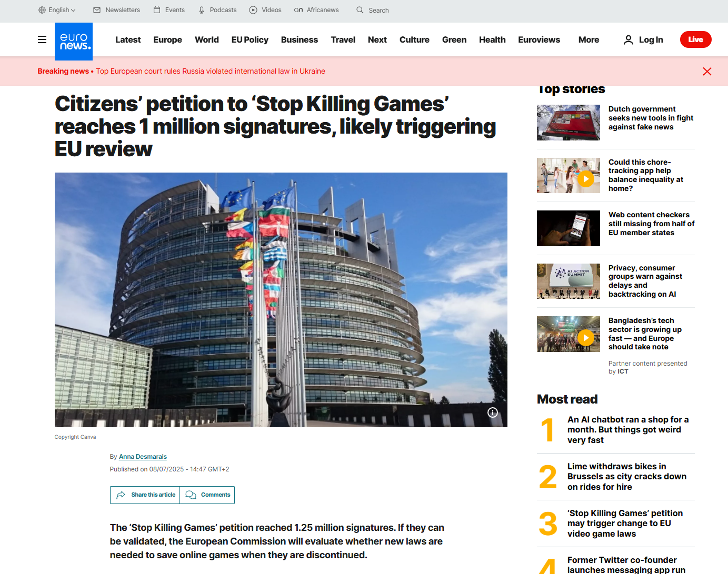Open the Dutch government fake news story
The width and height of the screenshot is (728, 574).
[651, 118]
